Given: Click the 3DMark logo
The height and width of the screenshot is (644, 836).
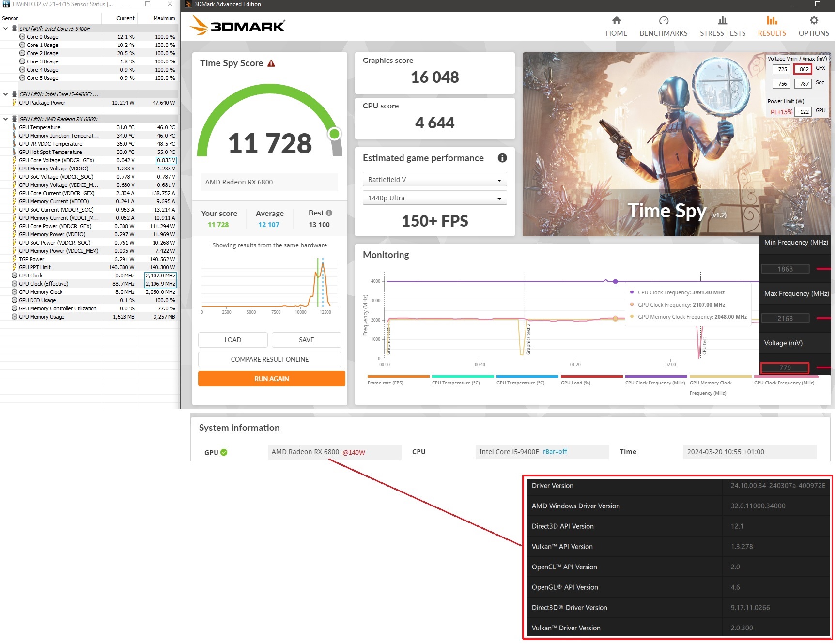Looking at the screenshot, I should point(238,25).
